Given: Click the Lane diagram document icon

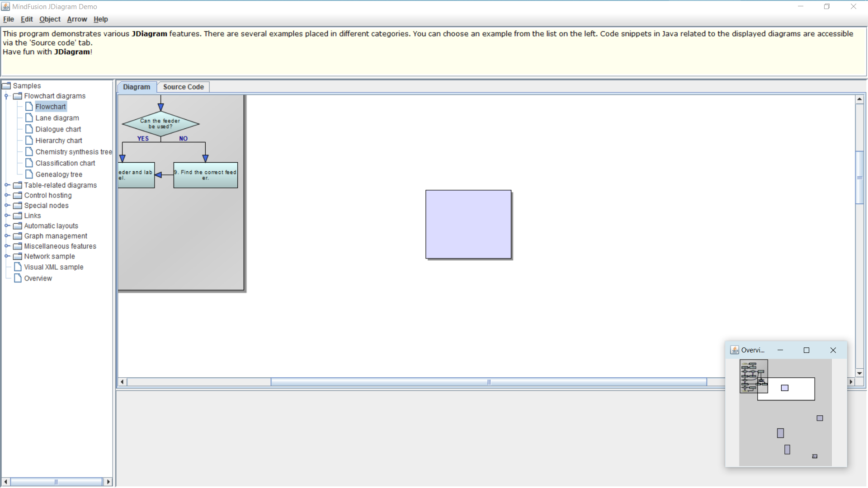Looking at the screenshot, I should point(29,118).
